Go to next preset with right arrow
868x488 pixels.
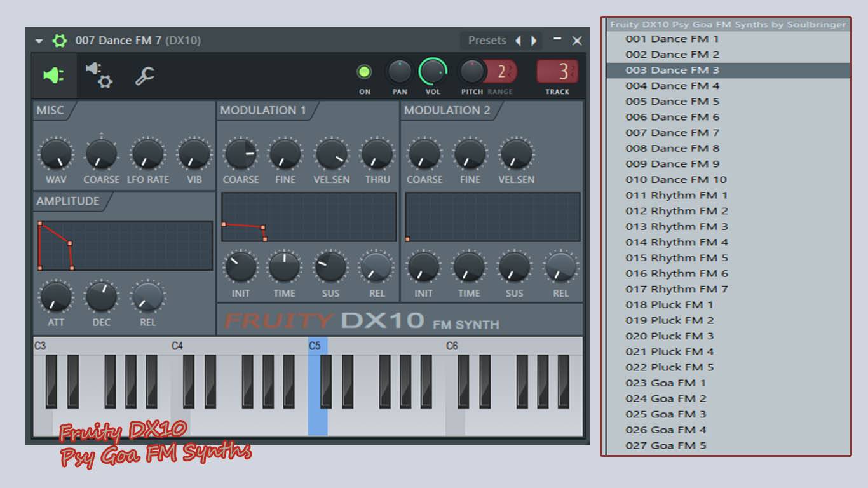534,41
